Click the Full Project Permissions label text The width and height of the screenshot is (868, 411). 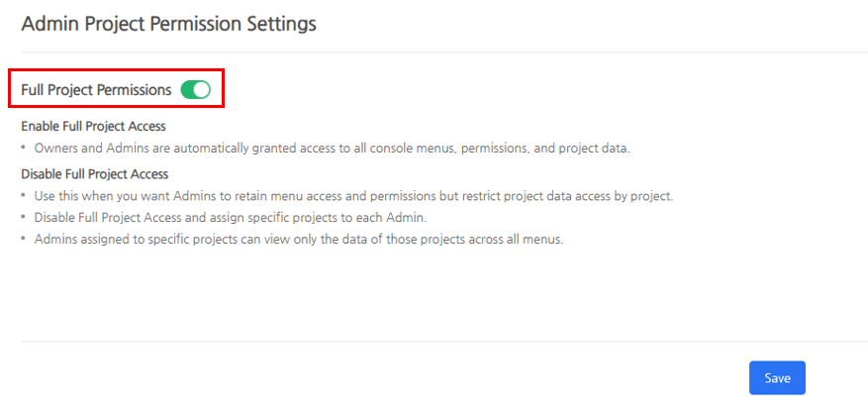point(96,90)
